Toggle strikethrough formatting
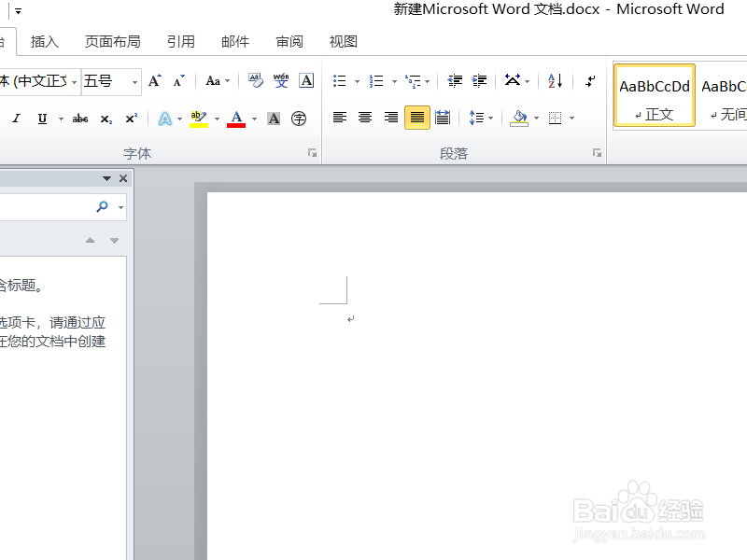 (x=80, y=119)
